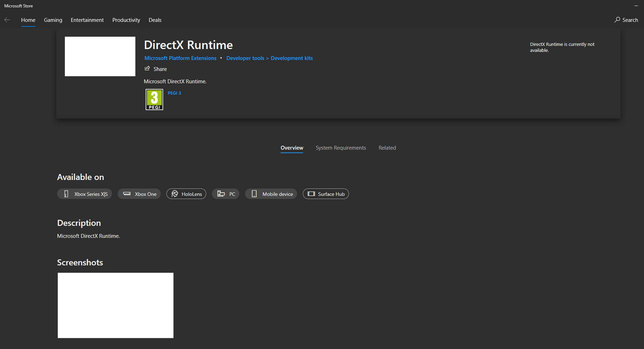The width and height of the screenshot is (644, 349).
Task: Click the Surface Hub screen icon
Action: (x=311, y=194)
